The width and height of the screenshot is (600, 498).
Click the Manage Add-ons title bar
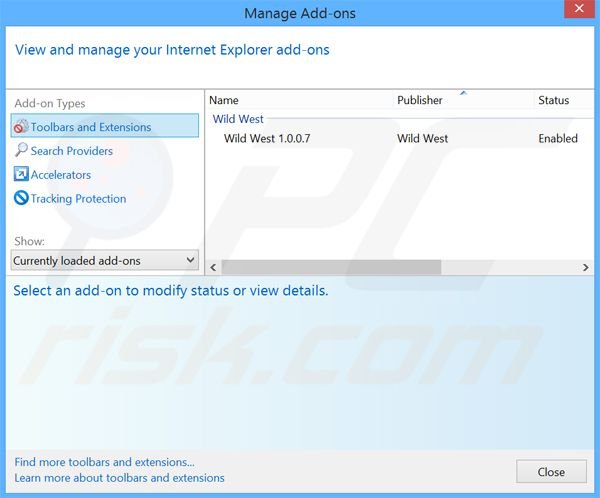coord(300,13)
